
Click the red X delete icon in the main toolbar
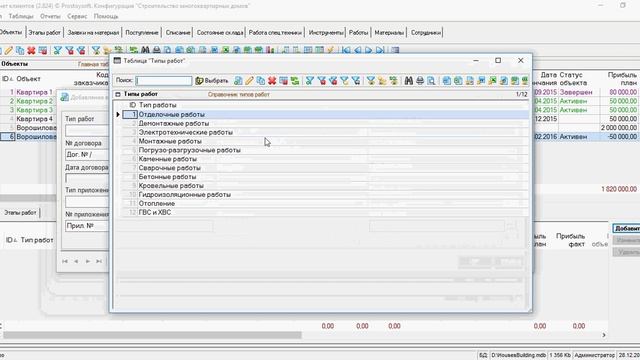pyautogui.click(x=31, y=50)
